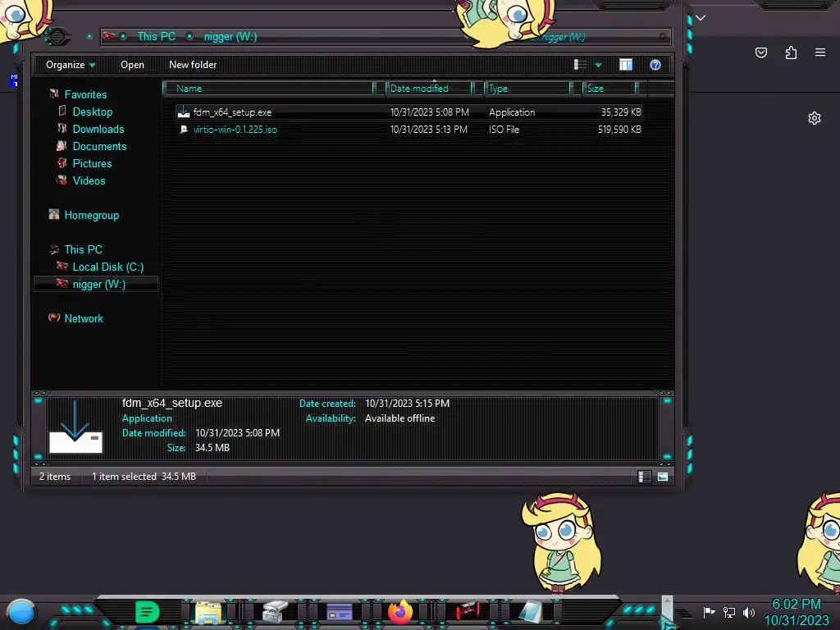The height and width of the screenshot is (630, 840).
Task: Click the Favorites star icon
Action: pos(53,94)
